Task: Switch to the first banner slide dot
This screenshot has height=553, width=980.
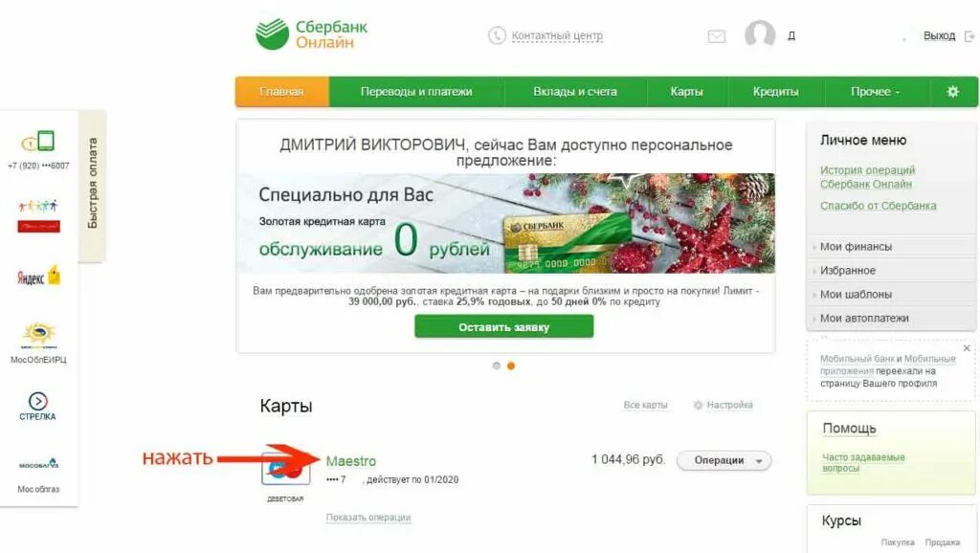Action: [497, 365]
